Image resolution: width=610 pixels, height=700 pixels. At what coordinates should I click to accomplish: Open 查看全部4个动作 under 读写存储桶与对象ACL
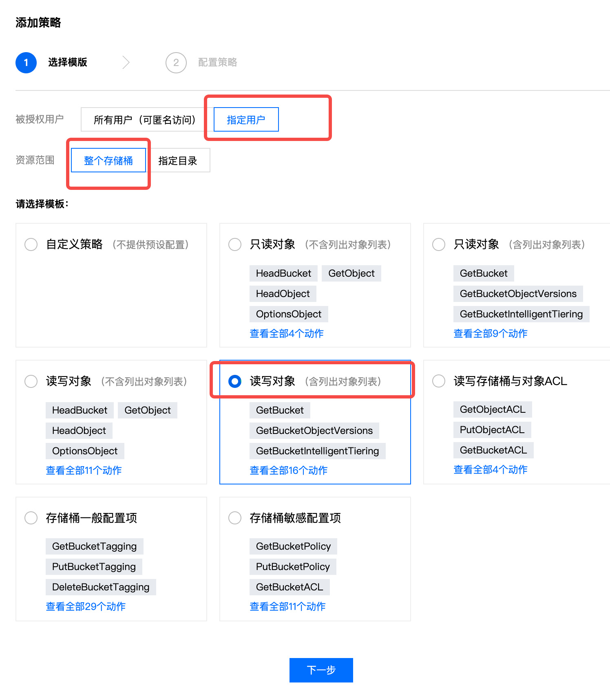[x=491, y=469]
